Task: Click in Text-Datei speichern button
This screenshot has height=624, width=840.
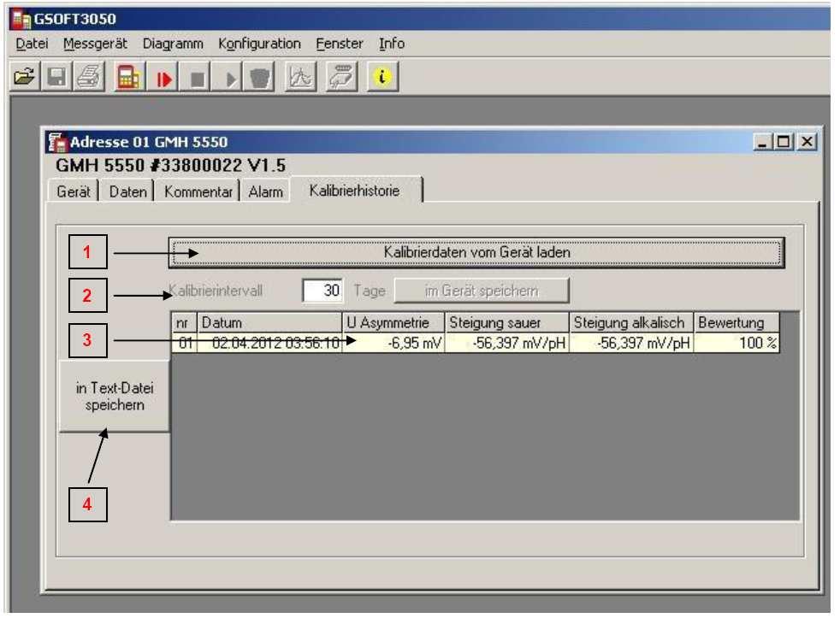Action: 114,397
